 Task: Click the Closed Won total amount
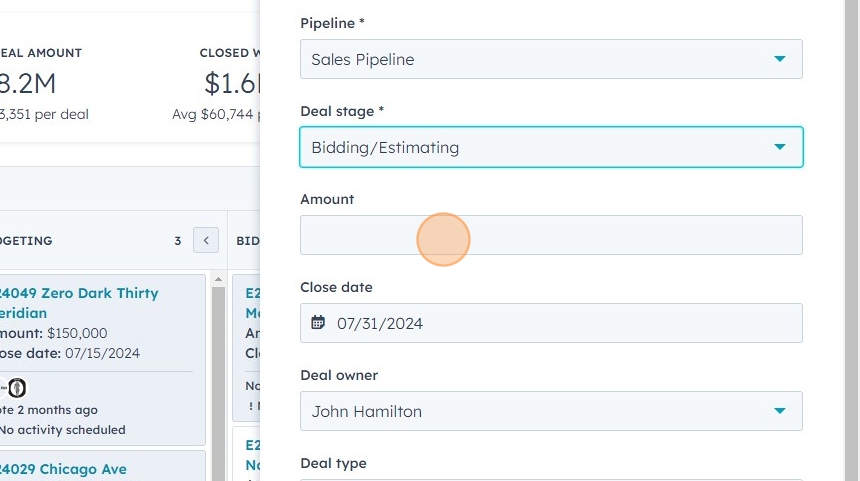coord(232,83)
